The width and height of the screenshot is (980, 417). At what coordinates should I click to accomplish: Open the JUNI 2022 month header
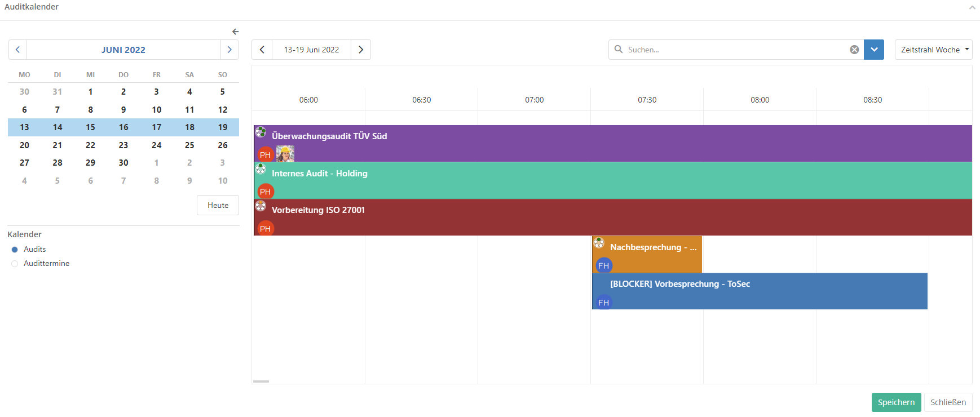[123, 50]
